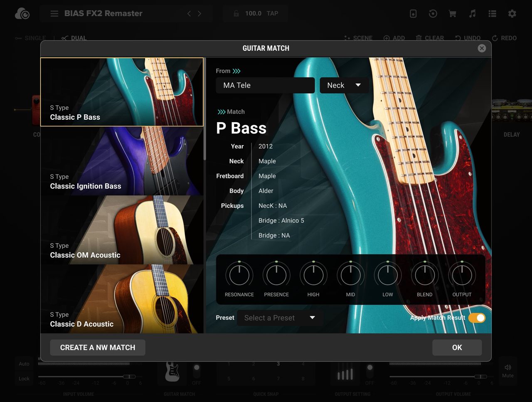Click the Resonance knob
This screenshot has width=532, height=402.
point(239,275)
